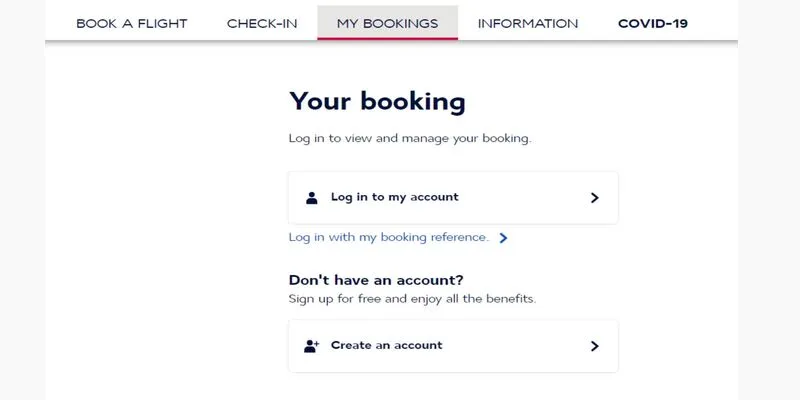Click 'Log in to view and manage' text
The image size is (800, 400).
[x=410, y=138]
